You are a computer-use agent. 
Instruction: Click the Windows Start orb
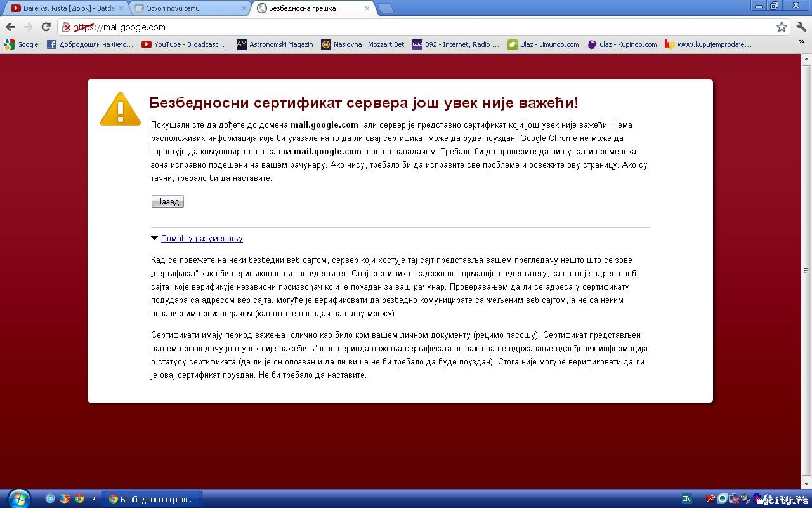[x=18, y=498]
